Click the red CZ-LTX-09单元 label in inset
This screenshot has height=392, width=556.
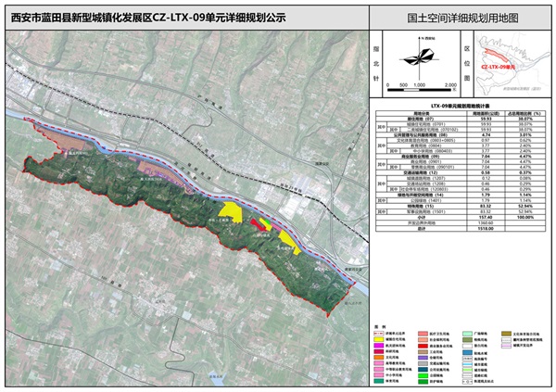point(499,67)
